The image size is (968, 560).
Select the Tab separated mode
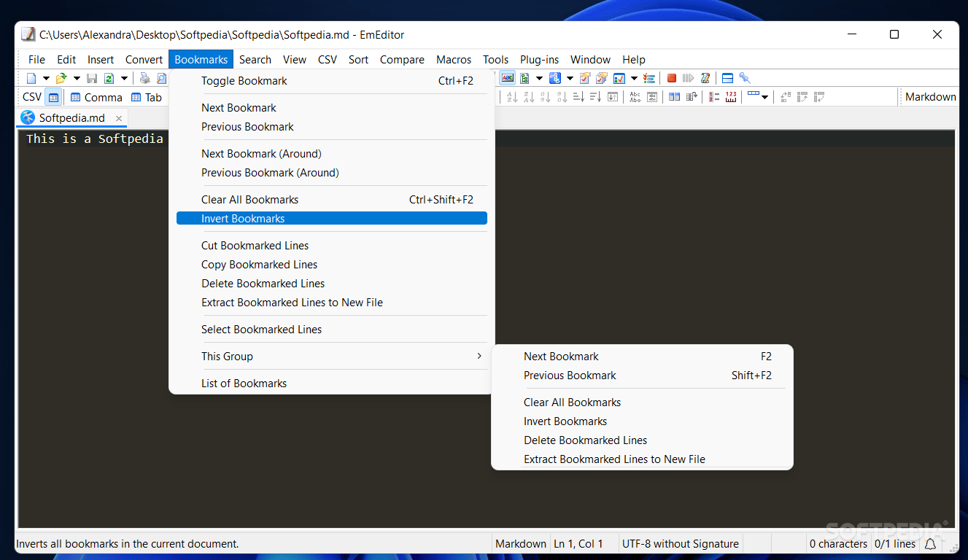(146, 97)
